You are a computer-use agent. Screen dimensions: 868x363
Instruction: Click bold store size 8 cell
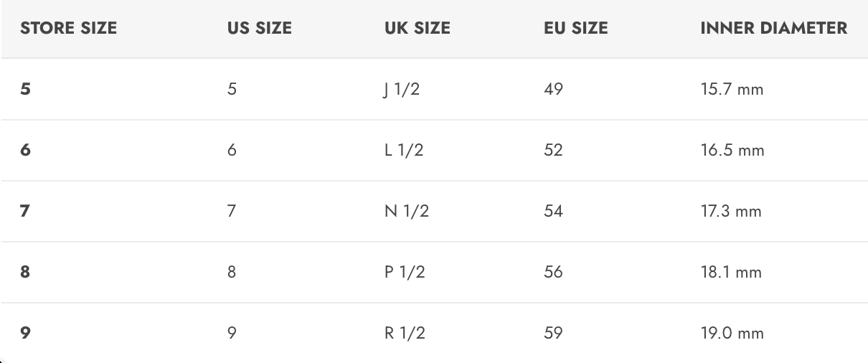[26, 273]
